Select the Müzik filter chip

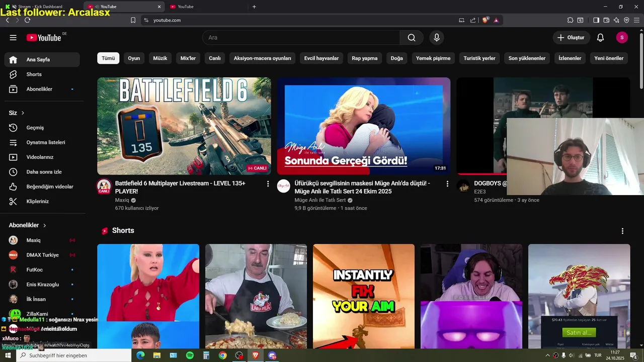pyautogui.click(x=160, y=58)
